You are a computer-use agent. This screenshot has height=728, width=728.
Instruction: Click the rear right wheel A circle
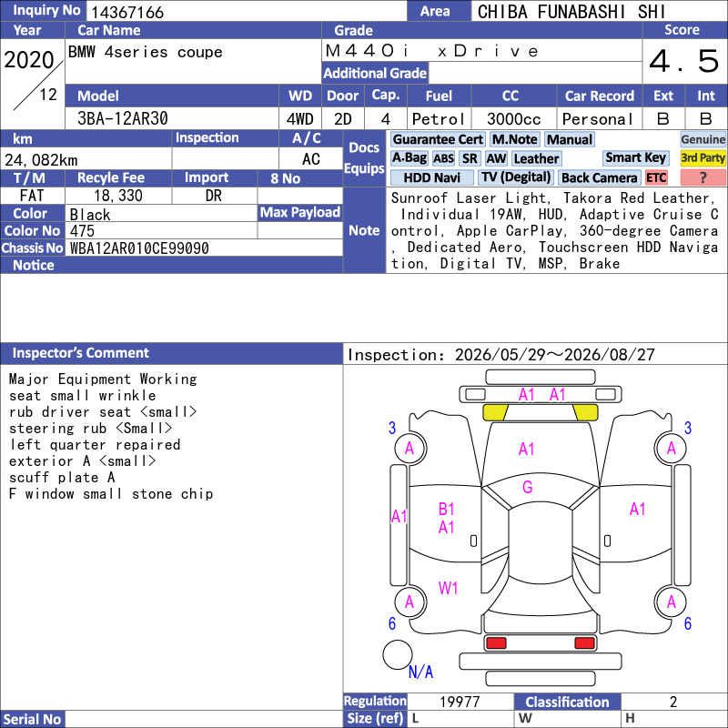point(671,602)
